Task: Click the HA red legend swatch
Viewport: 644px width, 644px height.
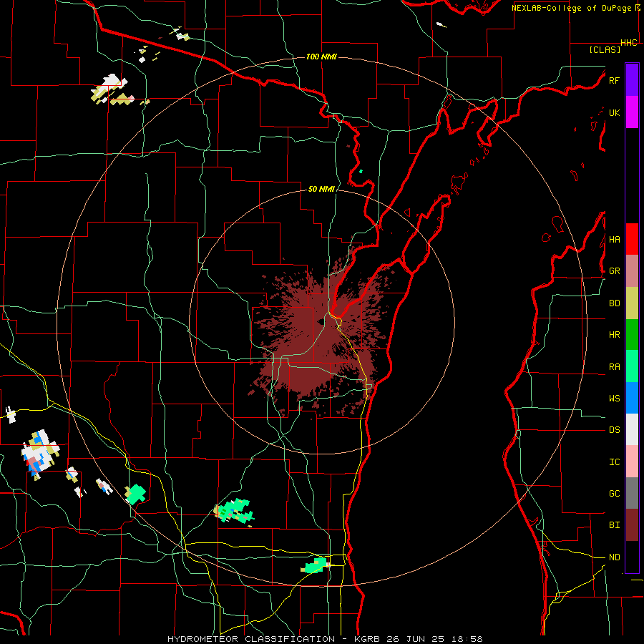Action: point(632,239)
